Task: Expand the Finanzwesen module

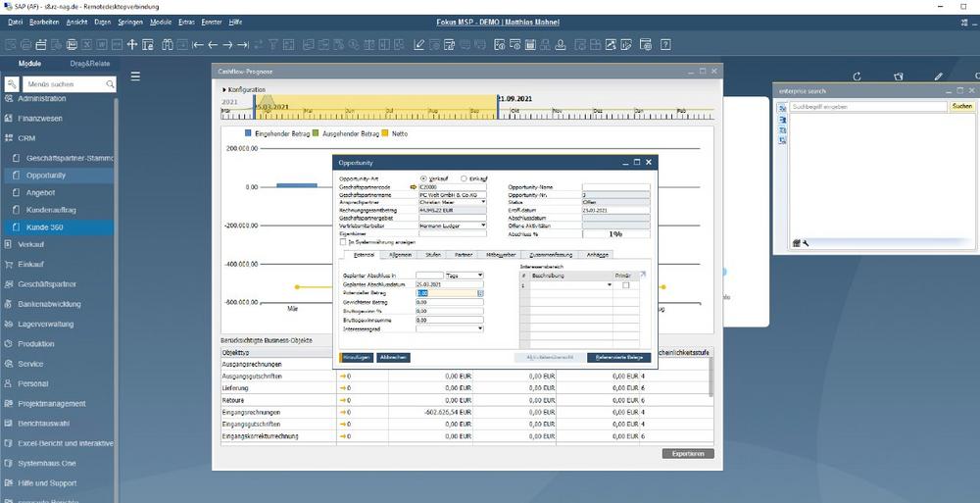Action: tap(40, 119)
